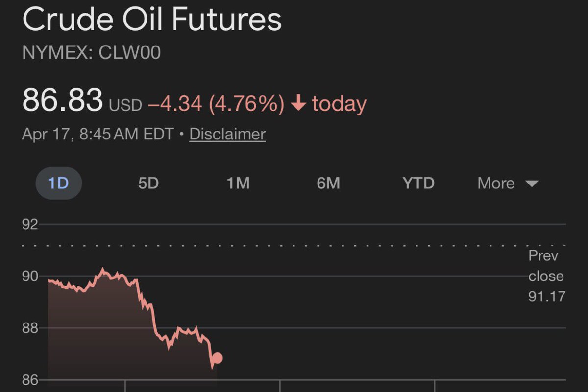Show the 6M chart view
Image resolution: width=588 pixels, height=392 pixels.
click(x=328, y=183)
